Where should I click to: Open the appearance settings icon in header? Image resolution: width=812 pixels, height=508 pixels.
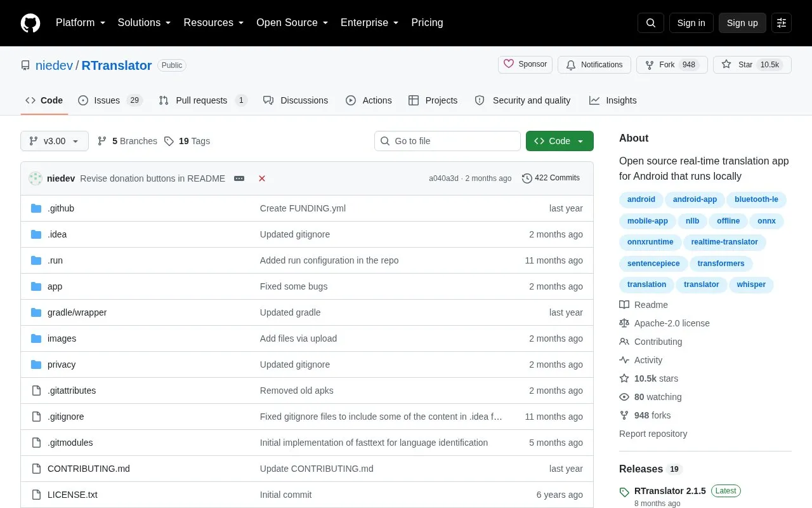782,23
